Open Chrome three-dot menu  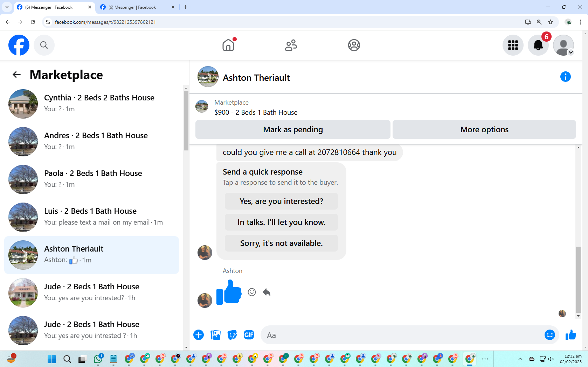[581, 22]
